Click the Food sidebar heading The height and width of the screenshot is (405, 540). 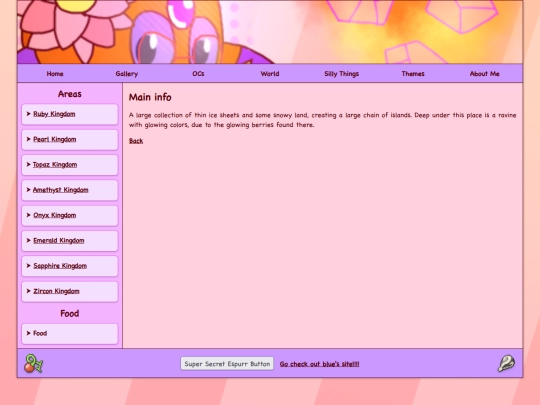(70, 313)
